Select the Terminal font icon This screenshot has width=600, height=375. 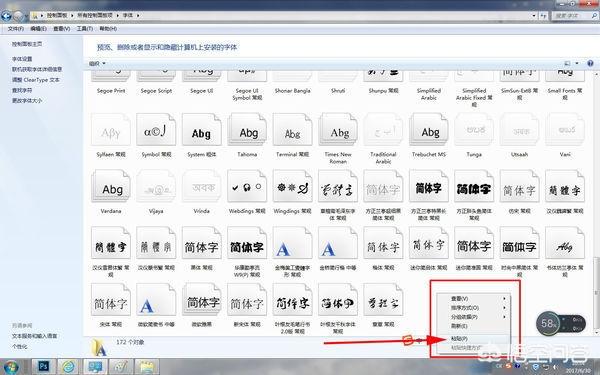point(292,130)
